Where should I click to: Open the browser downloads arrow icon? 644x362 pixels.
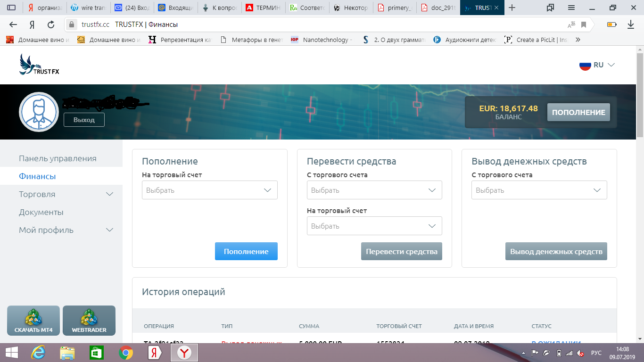click(630, 25)
